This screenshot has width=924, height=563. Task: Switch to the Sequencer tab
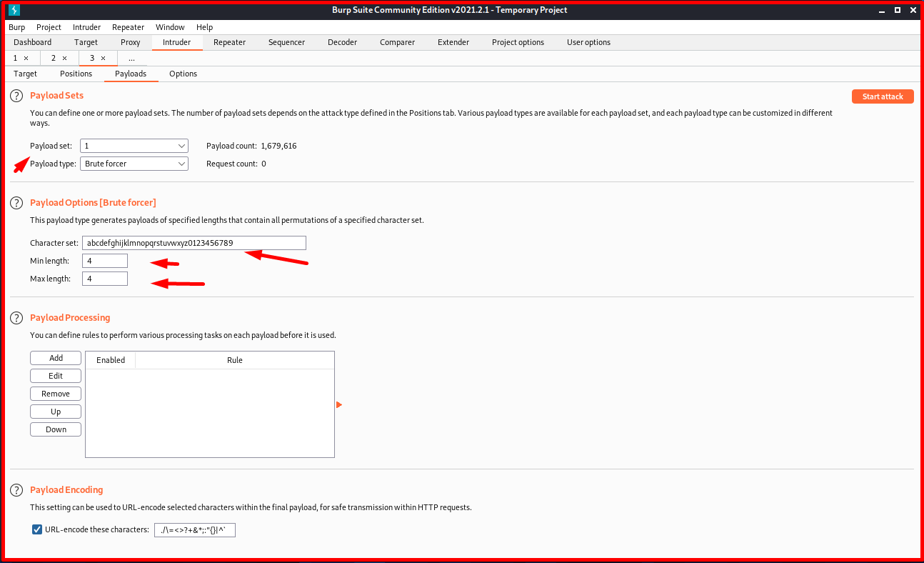(x=287, y=42)
